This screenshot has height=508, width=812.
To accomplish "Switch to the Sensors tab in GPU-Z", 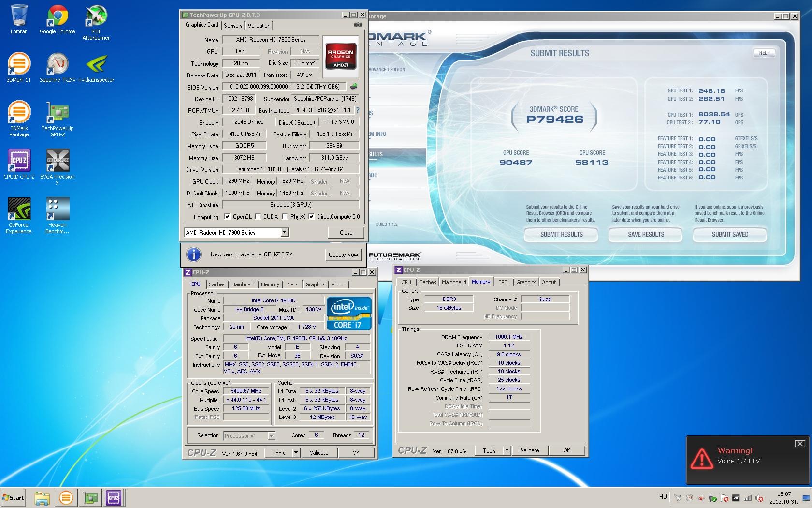I will 233,26.
